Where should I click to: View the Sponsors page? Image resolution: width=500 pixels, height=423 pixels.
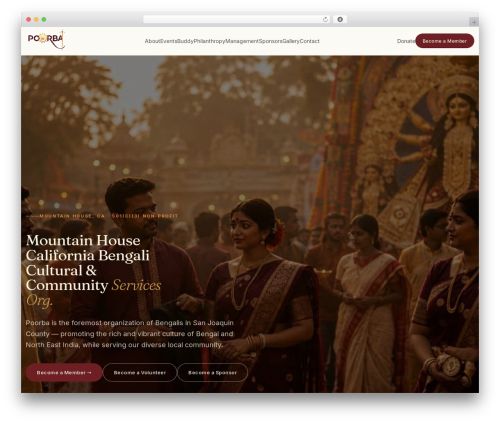click(270, 41)
